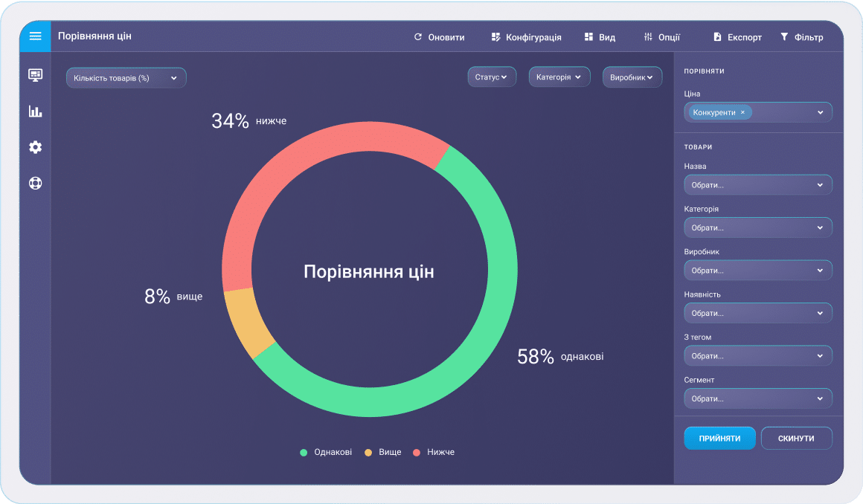The width and height of the screenshot is (863, 504).
Task: Open the support lifebuoy sidebar icon
Action: coord(35,183)
